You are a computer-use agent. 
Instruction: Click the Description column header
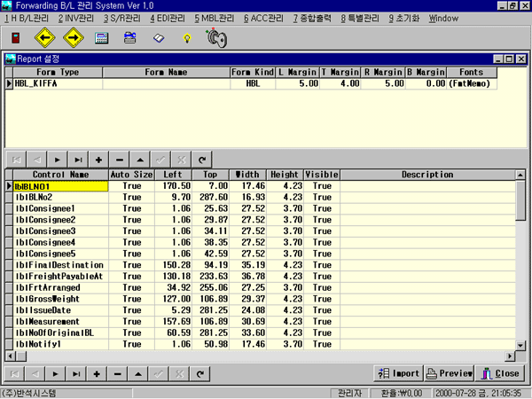[427, 175]
